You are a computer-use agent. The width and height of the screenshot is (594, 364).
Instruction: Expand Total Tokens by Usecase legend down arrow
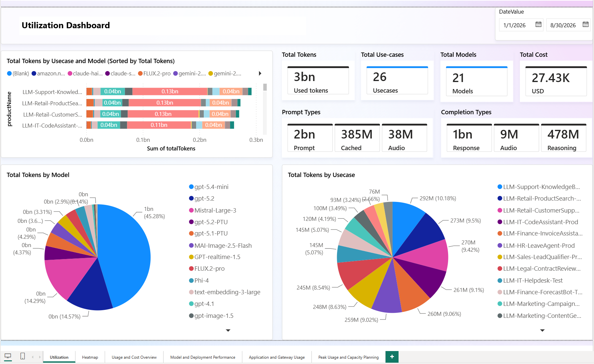pyautogui.click(x=542, y=330)
